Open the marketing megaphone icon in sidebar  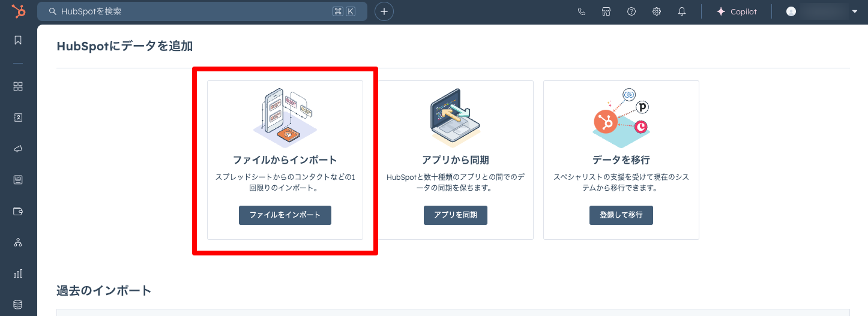point(18,149)
